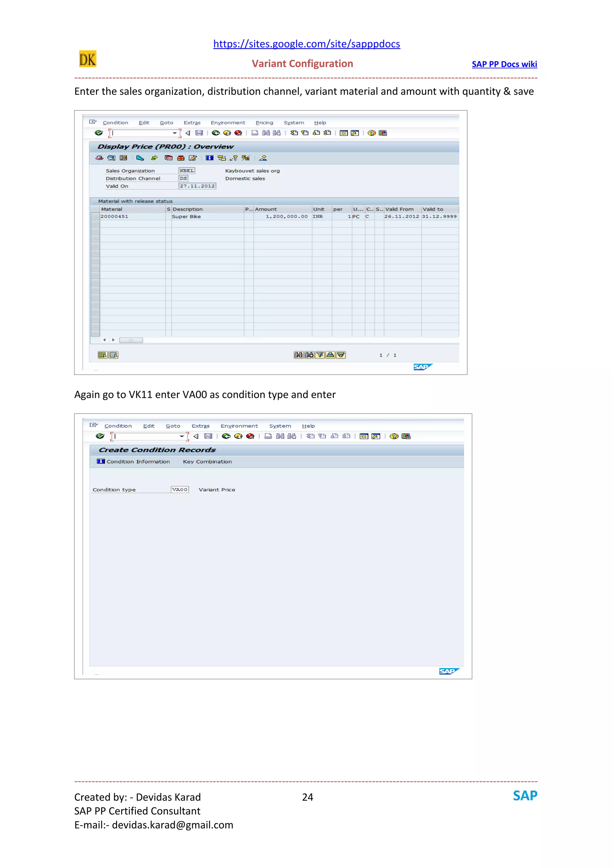613x868 pixels.
Task: Click the red Cancel icon in Create Condition Records window
Action: pyautogui.click(x=250, y=436)
